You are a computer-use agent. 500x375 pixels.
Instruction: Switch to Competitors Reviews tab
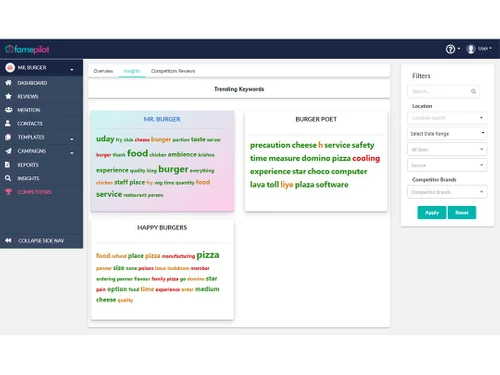pyautogui.click(x=173, y=71)
